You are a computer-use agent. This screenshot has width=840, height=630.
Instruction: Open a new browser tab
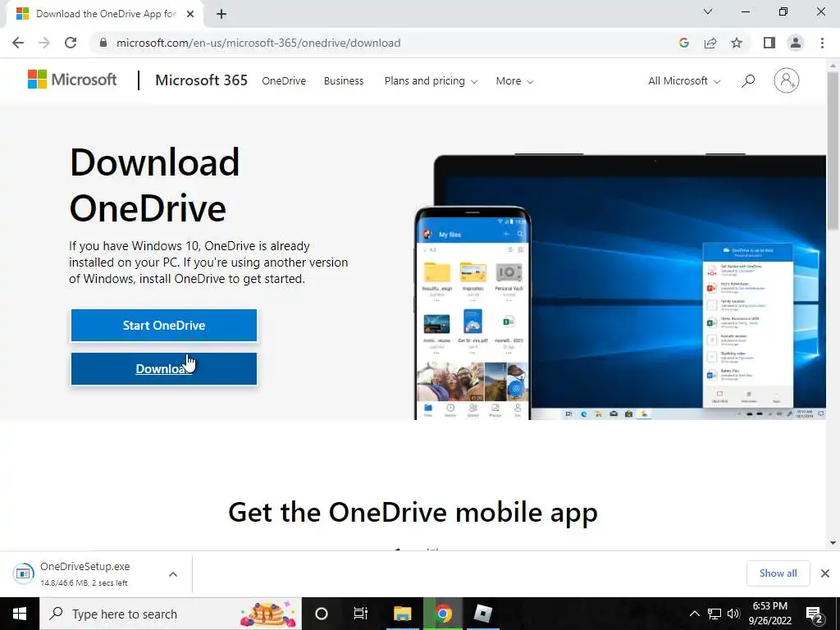point(221,15)
